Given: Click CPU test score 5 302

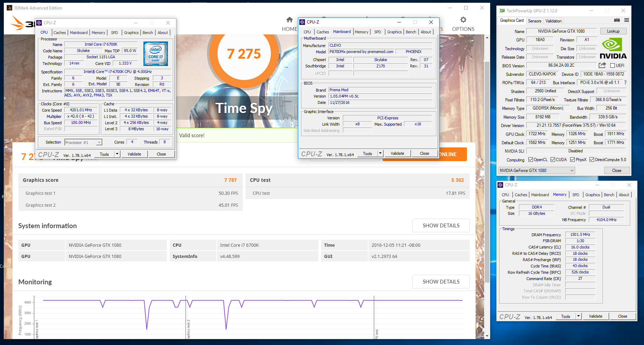Looking at the screenshot, I should (x=457, y=180).
